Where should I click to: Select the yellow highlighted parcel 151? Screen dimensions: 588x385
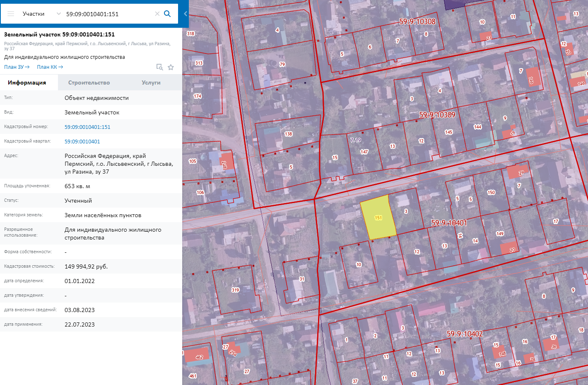point(378,218)
